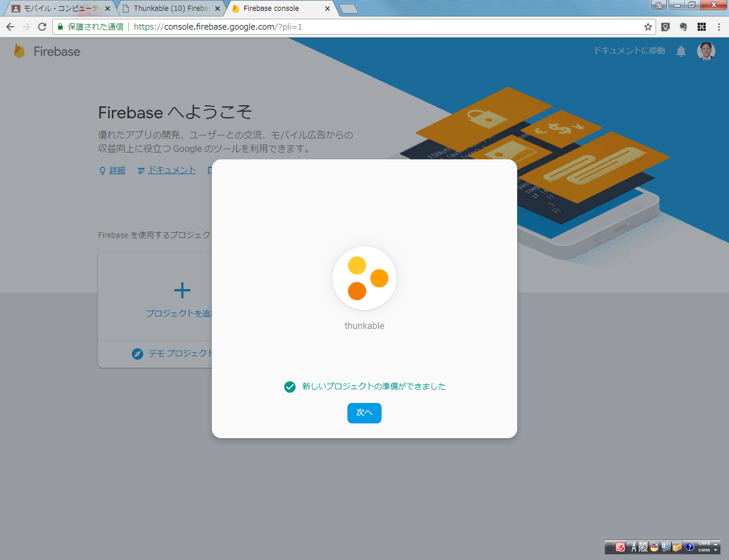Go back with browser back arrow

pos(10,27)
